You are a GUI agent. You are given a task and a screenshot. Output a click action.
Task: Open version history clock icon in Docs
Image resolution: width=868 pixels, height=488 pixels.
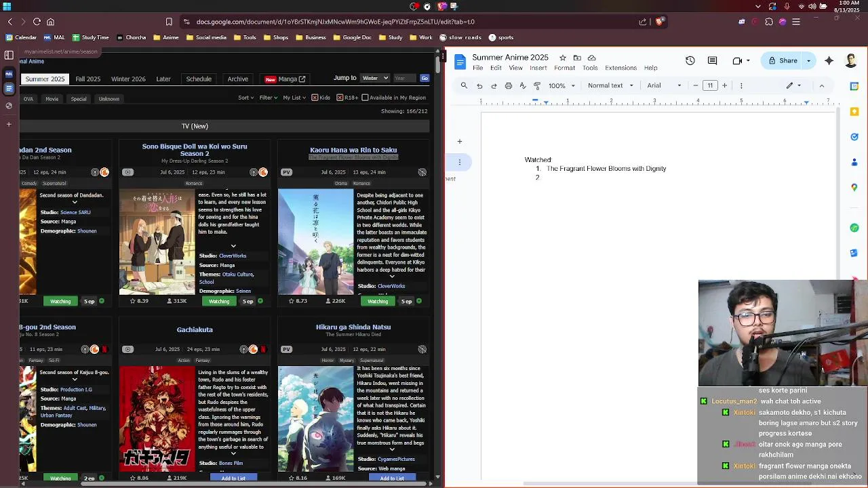tap(690, 61)
